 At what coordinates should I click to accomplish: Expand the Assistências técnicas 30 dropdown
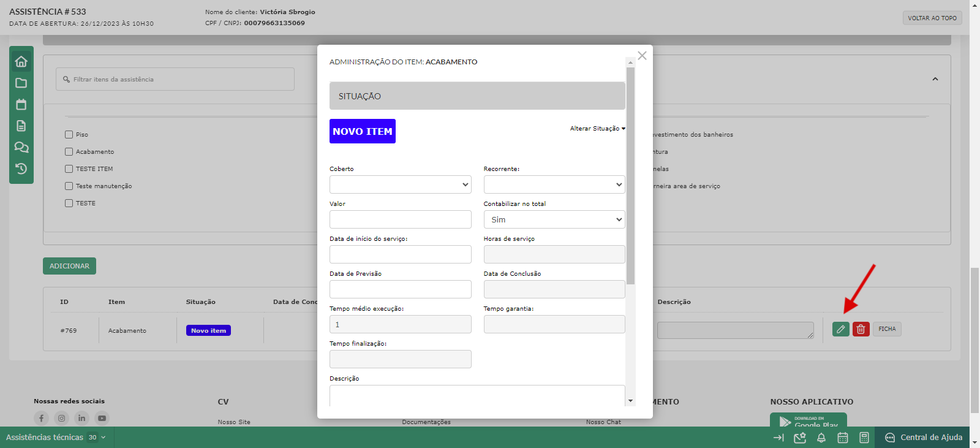(56, 437)
